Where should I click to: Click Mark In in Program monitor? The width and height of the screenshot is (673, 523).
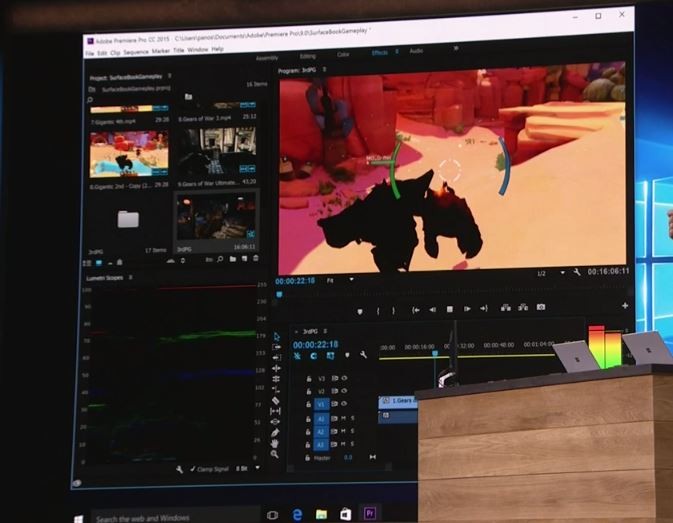378,311
